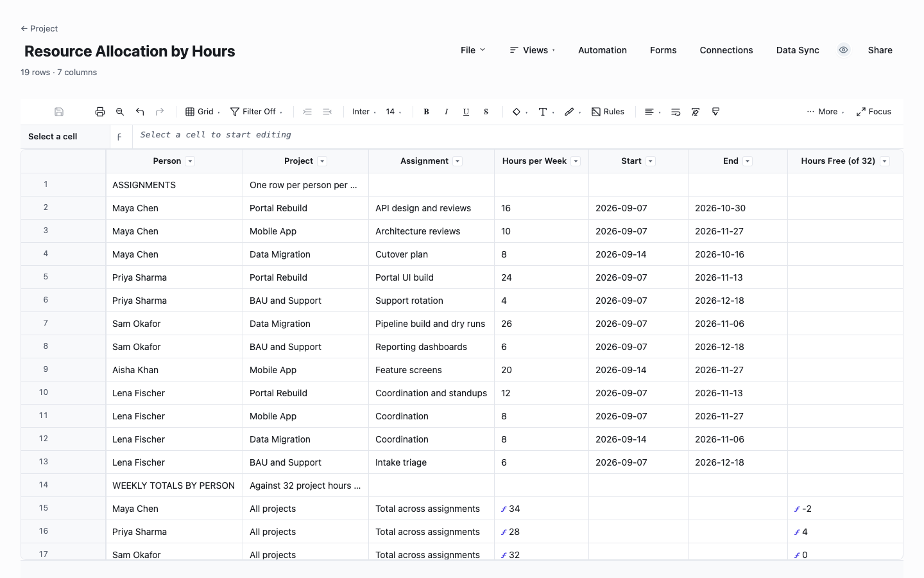This screenshot has height=578, width=924.
Task: Expand the More toolbar menu
Action: [826, 112]
